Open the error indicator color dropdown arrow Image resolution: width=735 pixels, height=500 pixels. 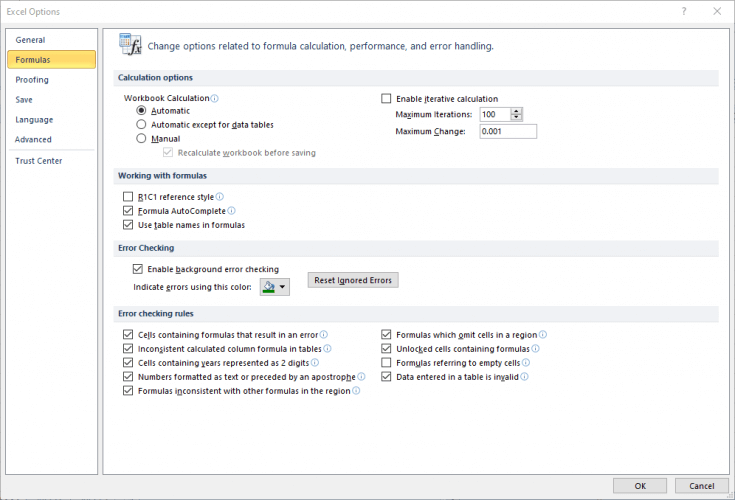click(283, 287)
